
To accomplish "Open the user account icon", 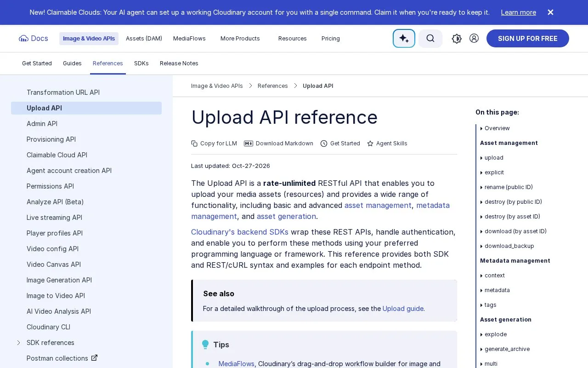I will tap(474, 39).
